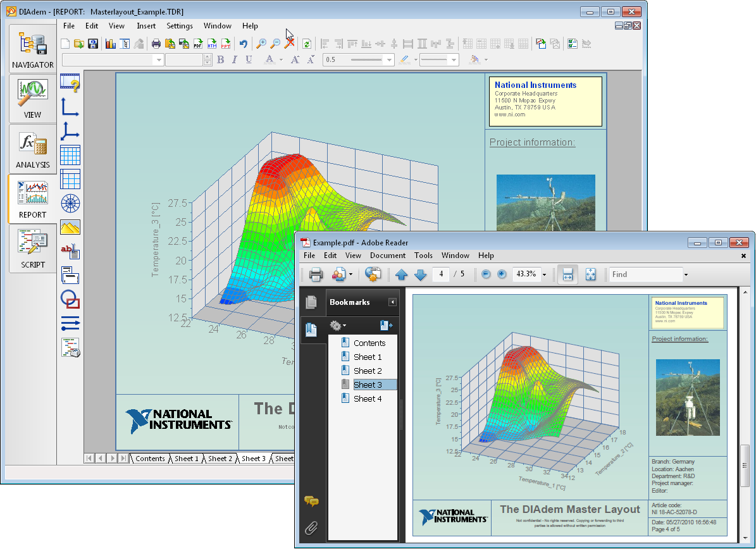
Task: Open the zoom percentage dropdown arrow
Action: pyautogui.click(x=544, y=274)
